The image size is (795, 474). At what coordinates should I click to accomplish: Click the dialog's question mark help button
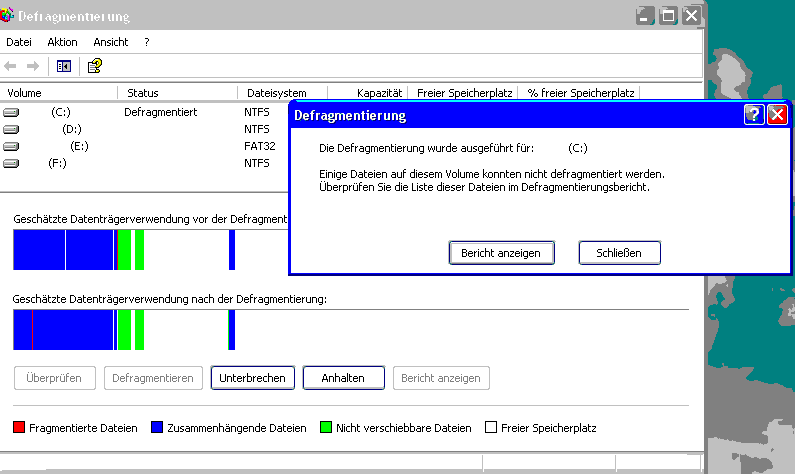pyautogui.click(x=755, y=115)
